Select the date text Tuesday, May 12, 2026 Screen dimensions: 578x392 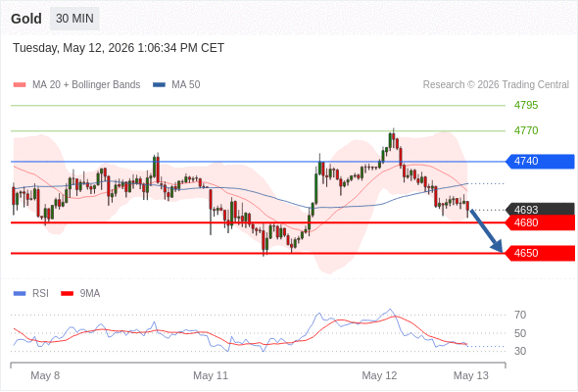coord(73,48)
